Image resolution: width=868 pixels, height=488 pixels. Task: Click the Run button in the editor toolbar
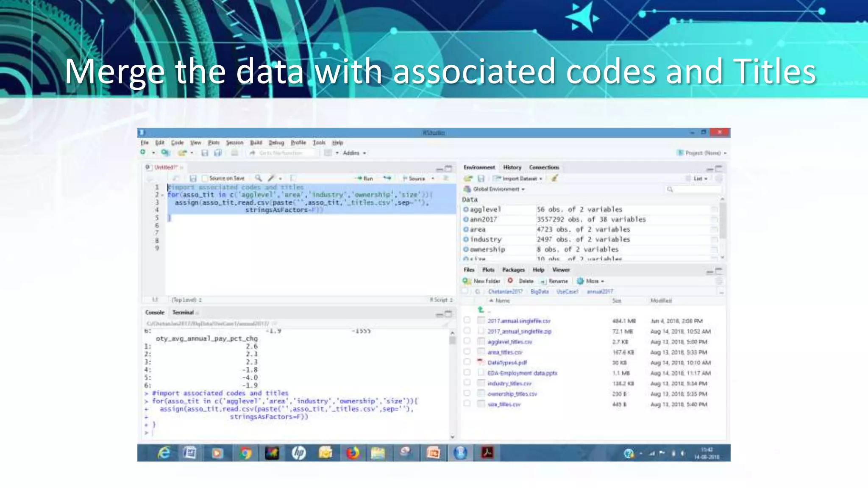[365, 178]
